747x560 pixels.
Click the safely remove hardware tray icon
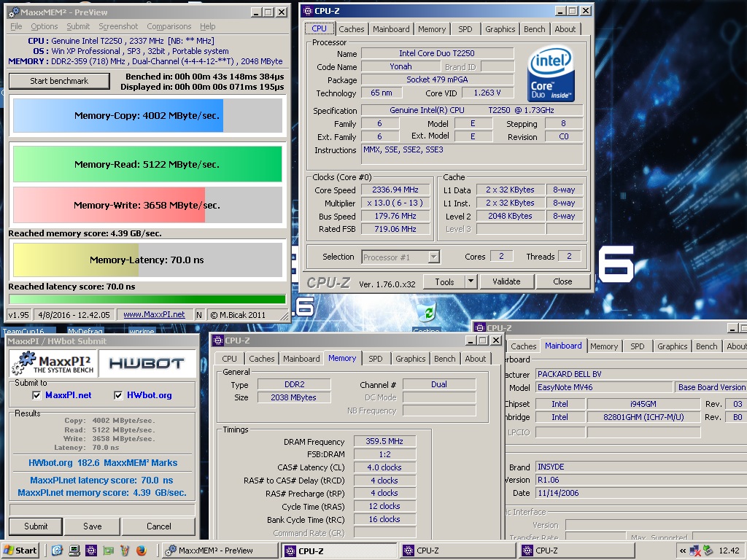[708, 551]
